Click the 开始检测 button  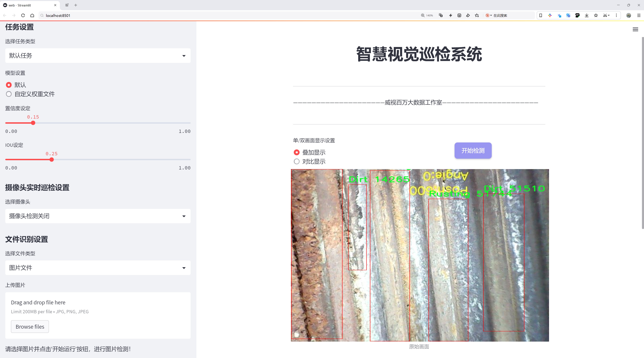[x=473, y=150]
